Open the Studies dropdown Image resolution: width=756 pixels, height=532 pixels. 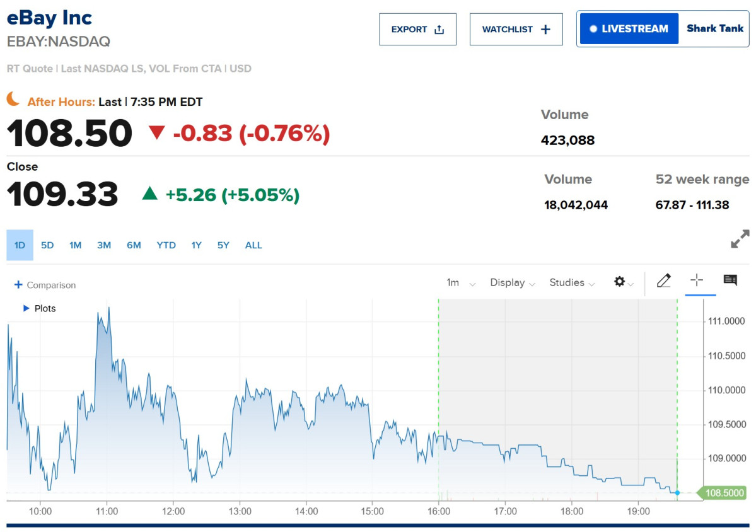573,283
